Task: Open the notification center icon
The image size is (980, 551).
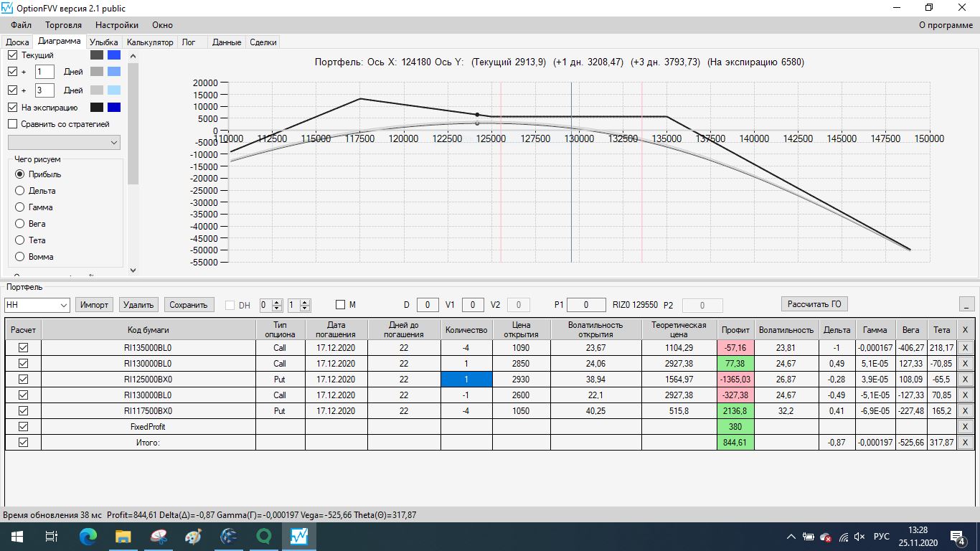Action: tap(957, 536)
